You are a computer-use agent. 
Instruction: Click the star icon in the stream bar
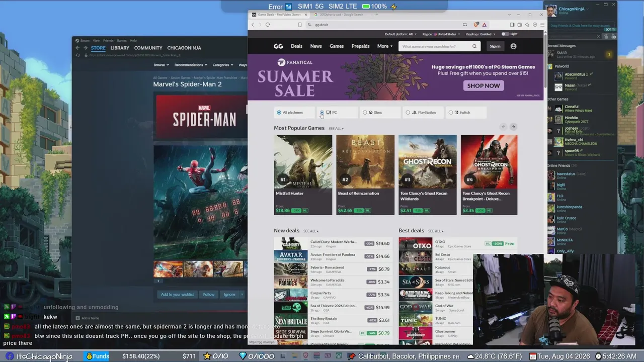click(207, 356)
